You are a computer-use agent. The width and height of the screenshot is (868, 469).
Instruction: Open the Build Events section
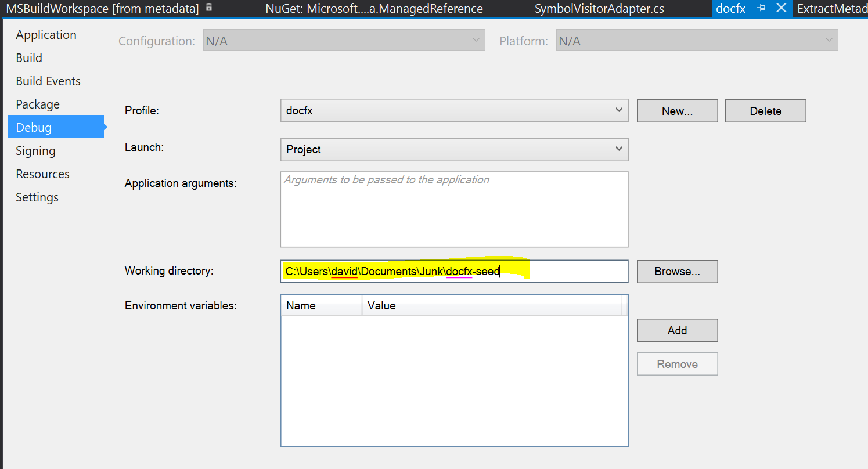coord(48,81)
